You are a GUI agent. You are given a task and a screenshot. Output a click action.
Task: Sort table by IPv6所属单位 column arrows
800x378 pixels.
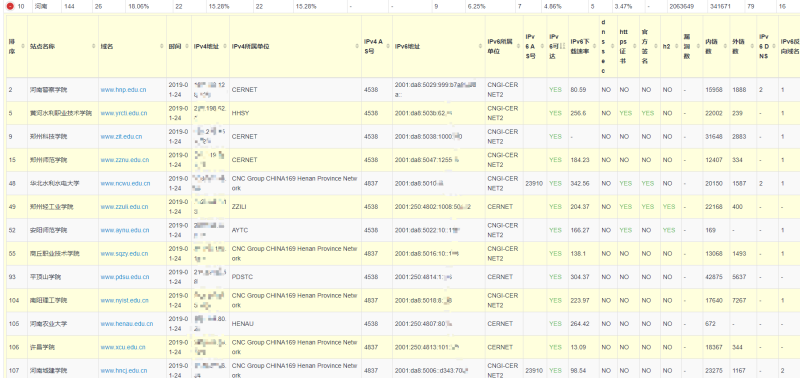[519, 46]
